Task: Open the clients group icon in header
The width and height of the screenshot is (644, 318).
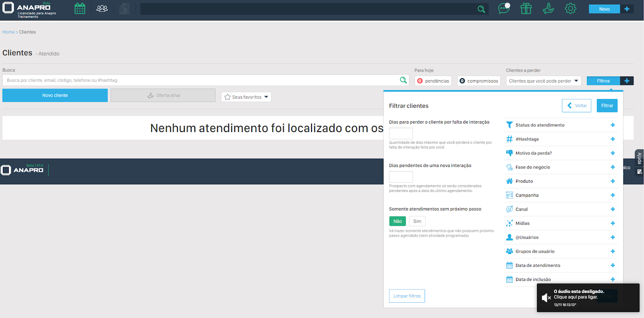Action: [x=102, y=8]
